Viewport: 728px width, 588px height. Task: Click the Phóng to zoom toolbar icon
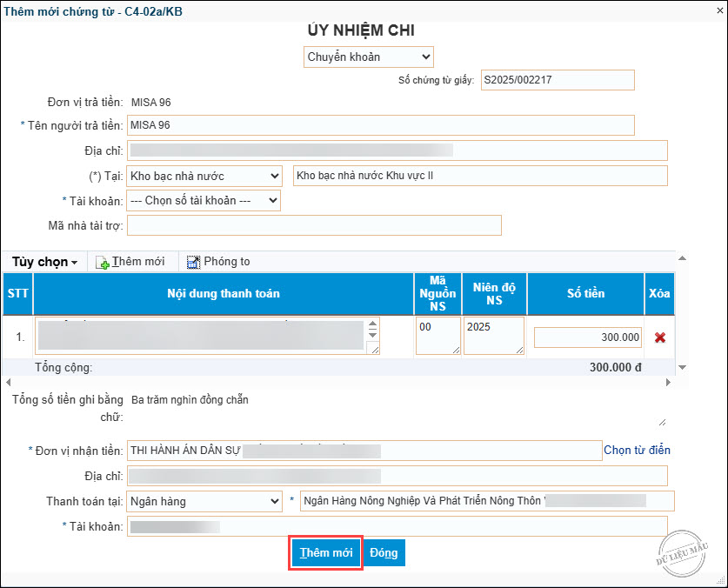[x=193, y=262]
